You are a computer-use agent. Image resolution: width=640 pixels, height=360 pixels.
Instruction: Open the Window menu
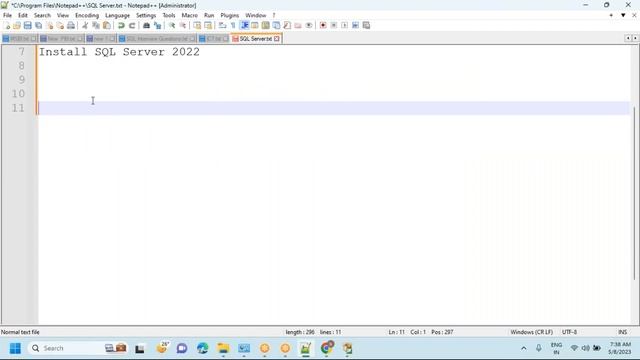coord(256,16)
